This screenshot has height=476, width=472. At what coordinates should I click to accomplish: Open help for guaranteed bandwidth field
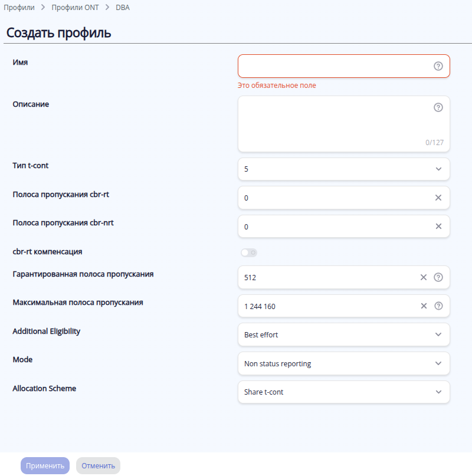pos(438,277)
